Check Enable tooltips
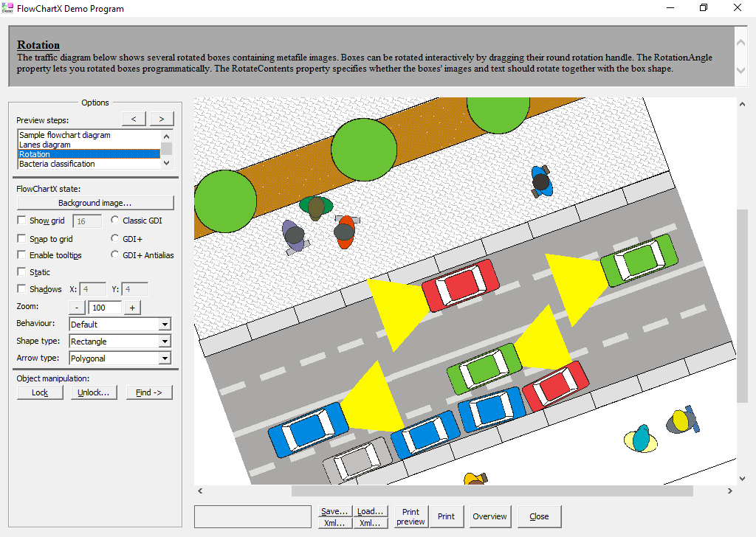The width and height of the screenshot is (756, 537). coord(22,254)
